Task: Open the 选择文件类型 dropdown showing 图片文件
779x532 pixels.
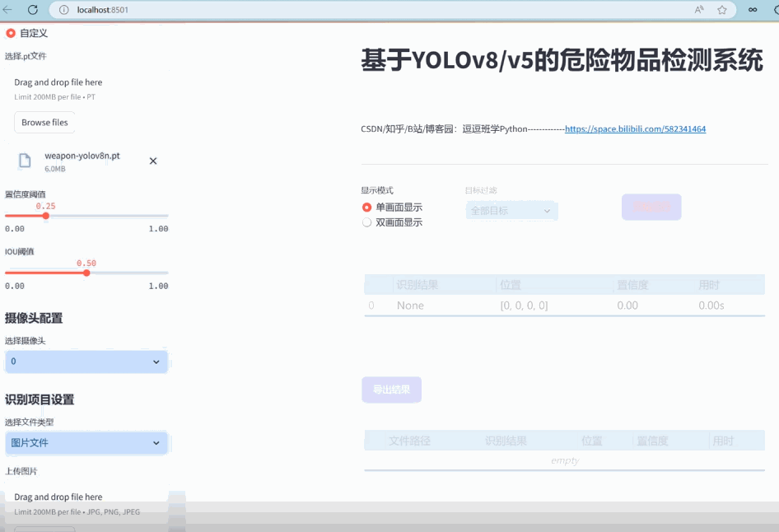Action: (86, 442)
